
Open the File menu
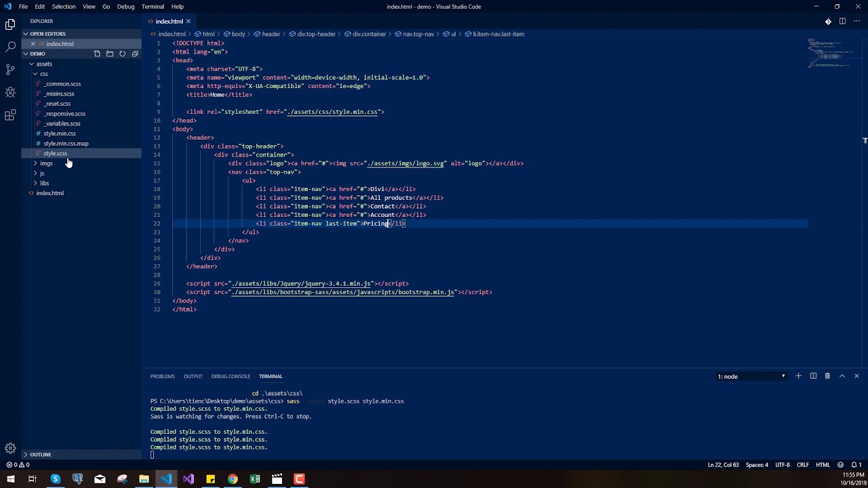pos(23,6)
